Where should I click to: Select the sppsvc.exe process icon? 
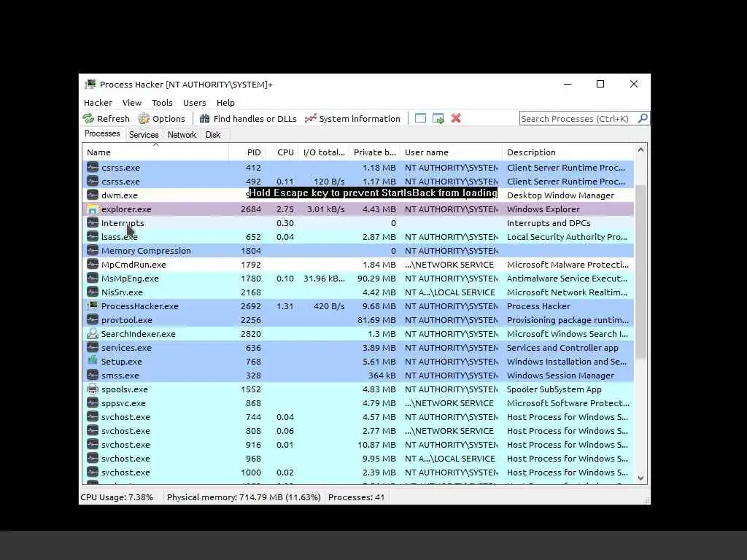tap(93, 402)
